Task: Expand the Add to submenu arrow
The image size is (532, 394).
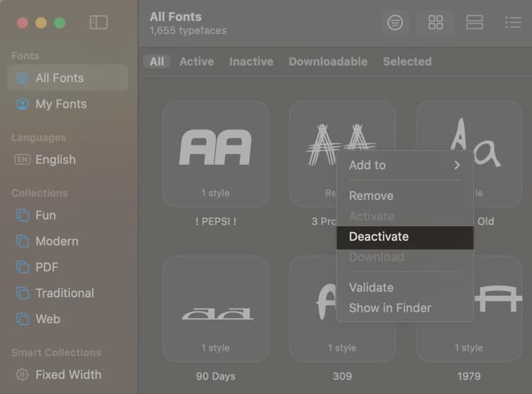Action: click(x=457, y=165)
